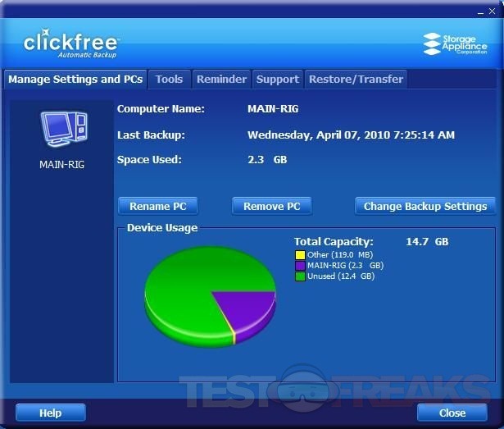Click the Rename PC button
The height and width of the screenshot is (429, 504).
tap(158, 207)
